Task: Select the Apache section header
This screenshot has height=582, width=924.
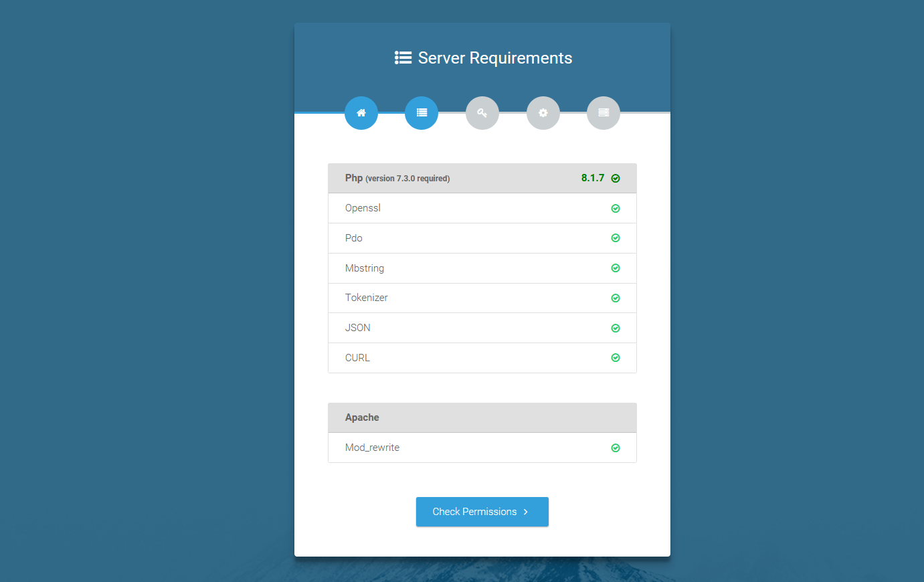Action: 362,417
